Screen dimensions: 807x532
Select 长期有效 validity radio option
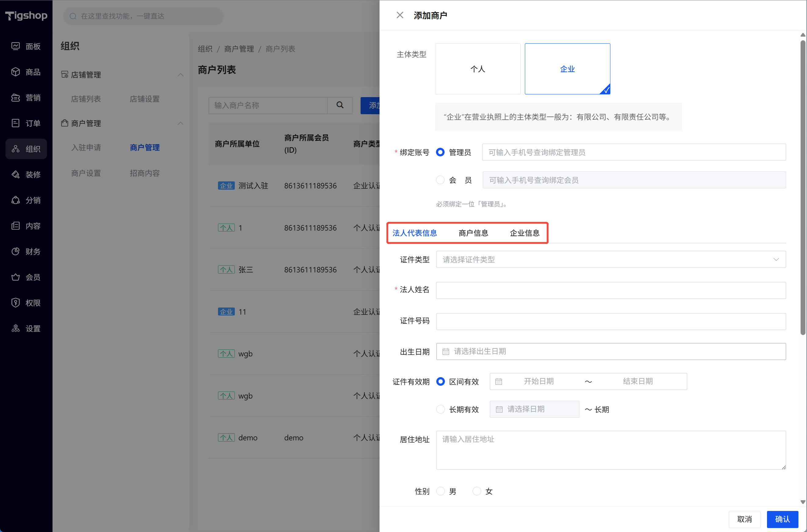[440, 409]
